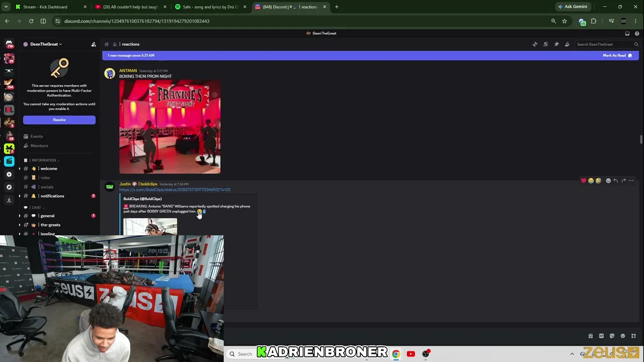Open Frankie's Fight Night image

[x=170, y=127]
